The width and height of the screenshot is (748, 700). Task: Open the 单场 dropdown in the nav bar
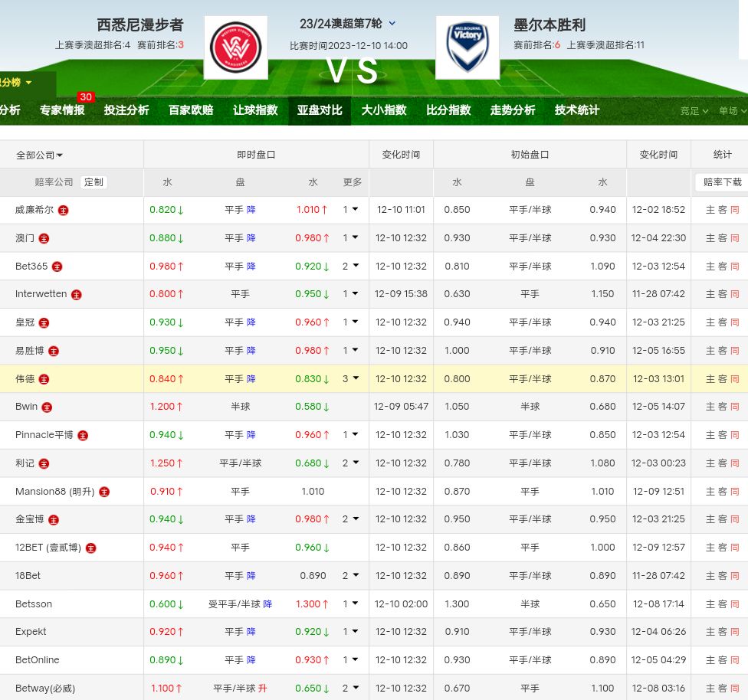(x=730, y=111)
